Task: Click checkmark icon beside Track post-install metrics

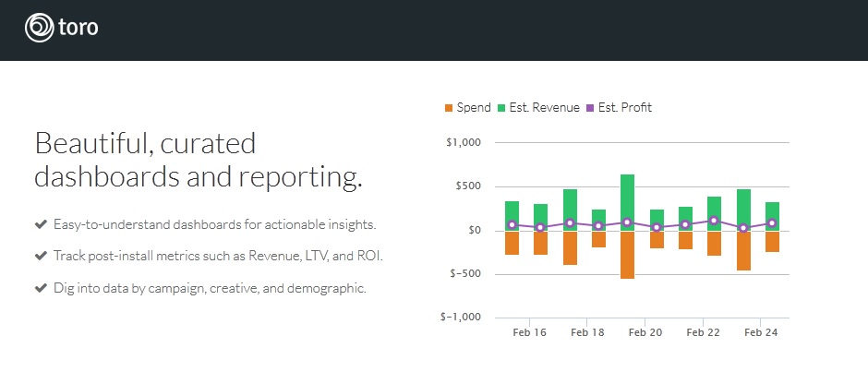Action: [x=41, y=257]
